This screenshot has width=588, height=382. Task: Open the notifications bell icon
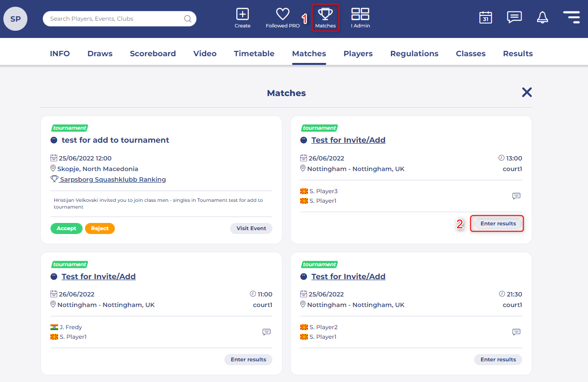pyautogui.click(x=542, y=18)
